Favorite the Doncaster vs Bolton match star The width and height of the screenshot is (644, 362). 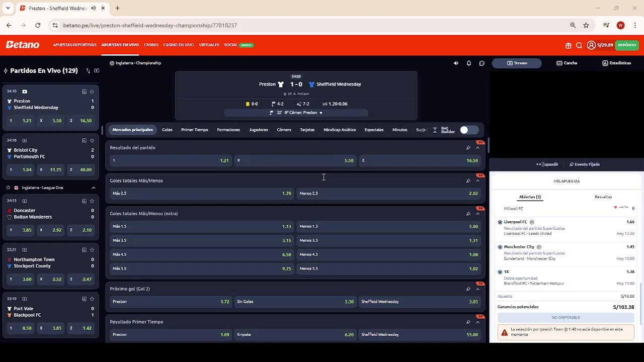pos(92,201)
